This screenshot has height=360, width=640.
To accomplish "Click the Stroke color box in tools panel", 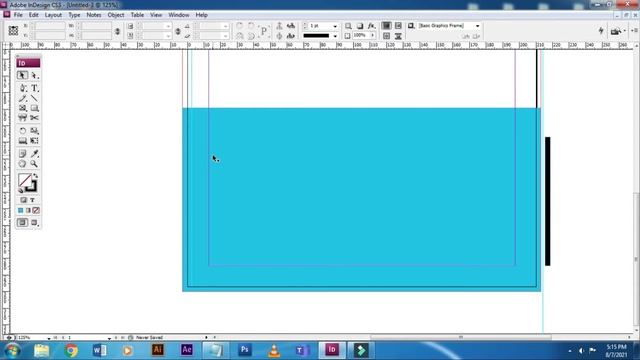I will [x=32, y=187].
